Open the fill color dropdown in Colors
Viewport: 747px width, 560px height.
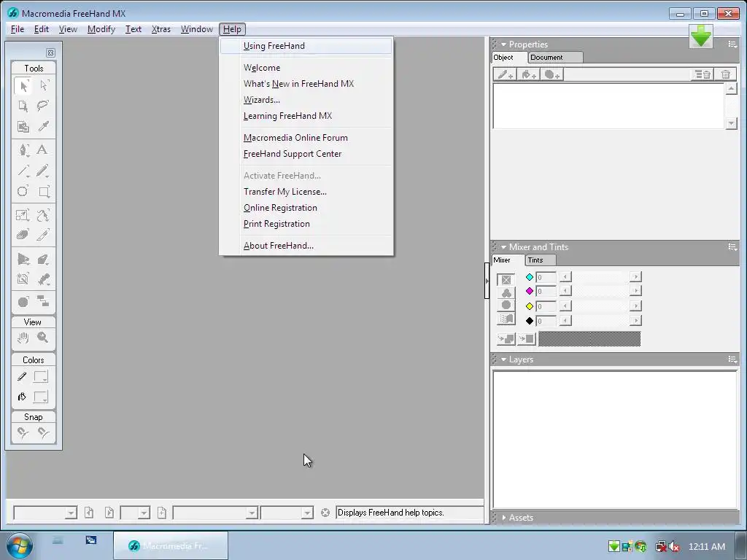pyautogui.click(x=41, y=397)
